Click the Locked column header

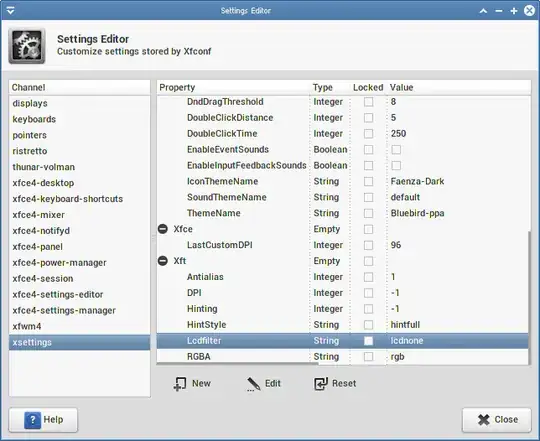point(368,87)
